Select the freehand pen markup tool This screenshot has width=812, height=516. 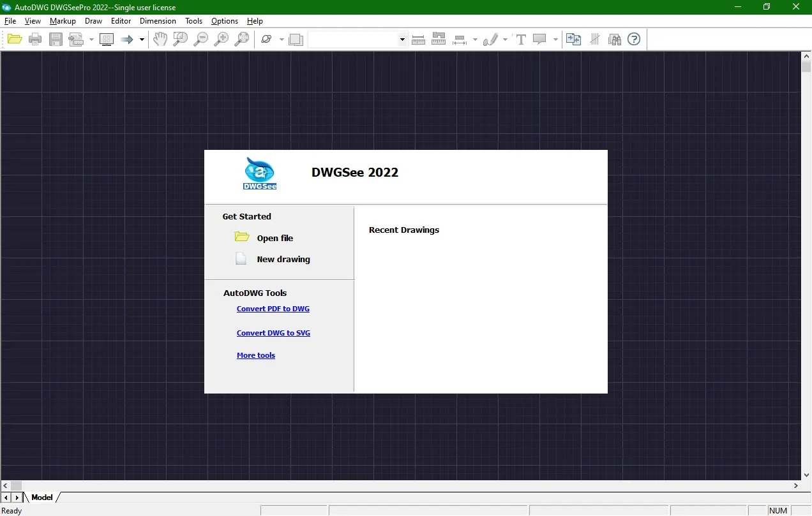[x=490, y=40]
